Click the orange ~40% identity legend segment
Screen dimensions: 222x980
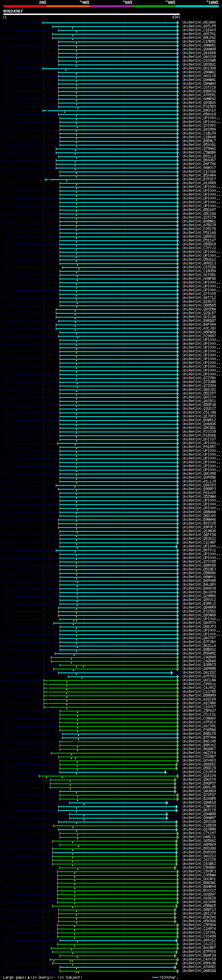(x=68, y=6)
